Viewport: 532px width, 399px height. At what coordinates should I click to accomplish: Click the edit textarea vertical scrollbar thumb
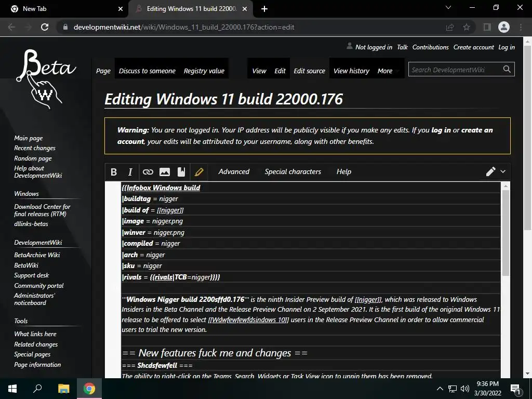(x=505, y=233)
